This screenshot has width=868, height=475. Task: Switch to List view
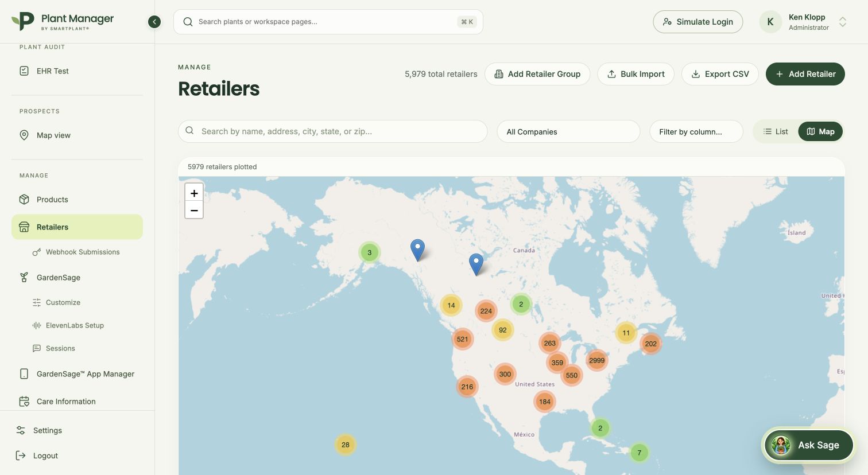(x=776, y=131)
